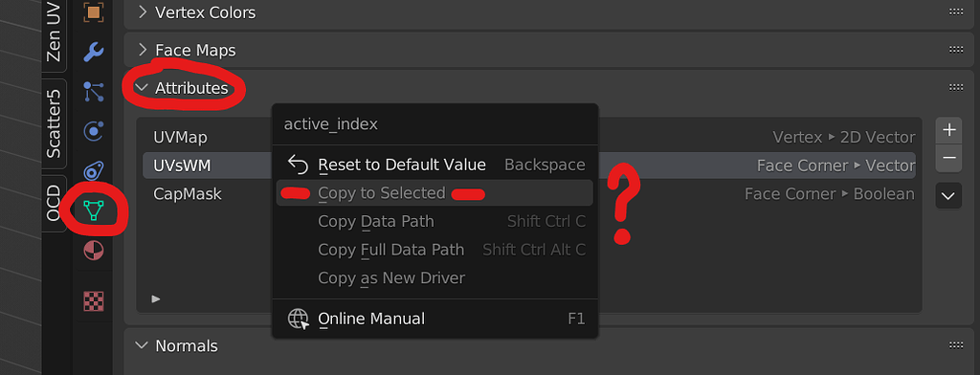Open the Particles properties tab
Viewport: 980px width, 375px height.
(x=93, y=92)
